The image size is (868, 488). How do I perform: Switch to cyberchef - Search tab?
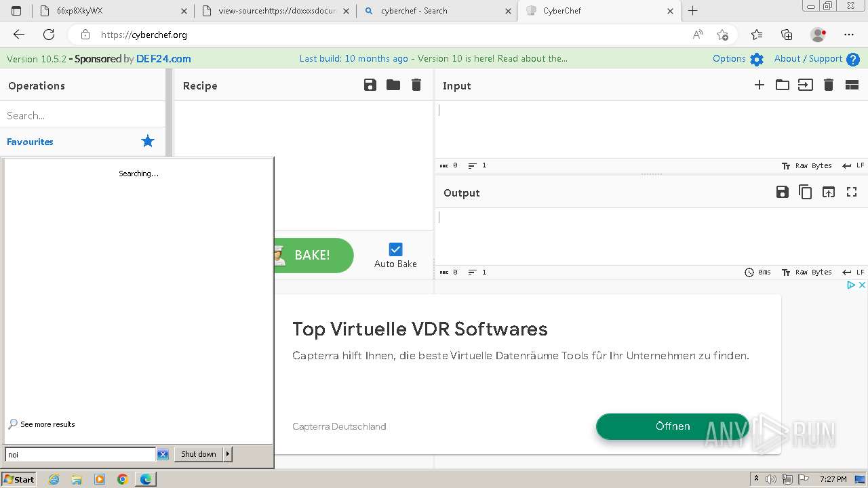coord(437,11)
